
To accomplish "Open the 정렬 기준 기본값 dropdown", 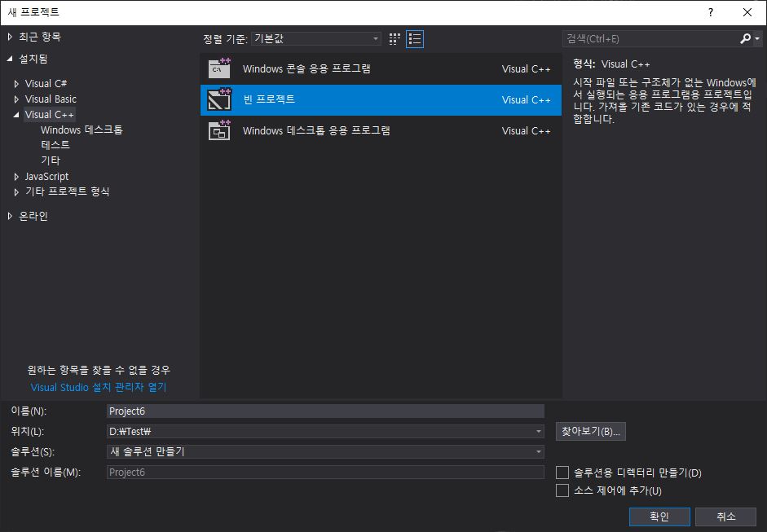I will click(316, 38).
